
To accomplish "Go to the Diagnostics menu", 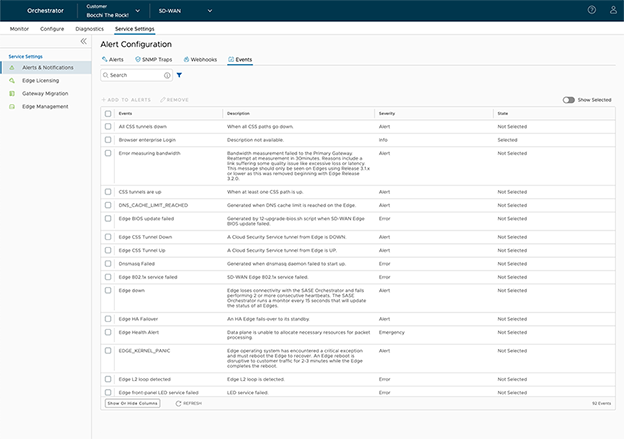I will click(x=89, y=29).
